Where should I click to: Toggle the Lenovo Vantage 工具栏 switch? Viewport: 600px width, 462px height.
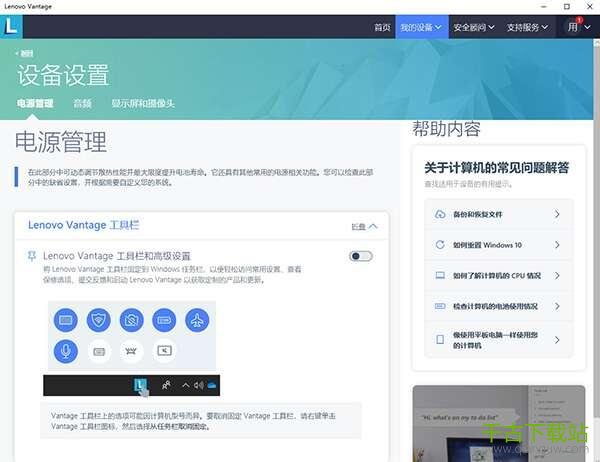click(x=361, y=257)
